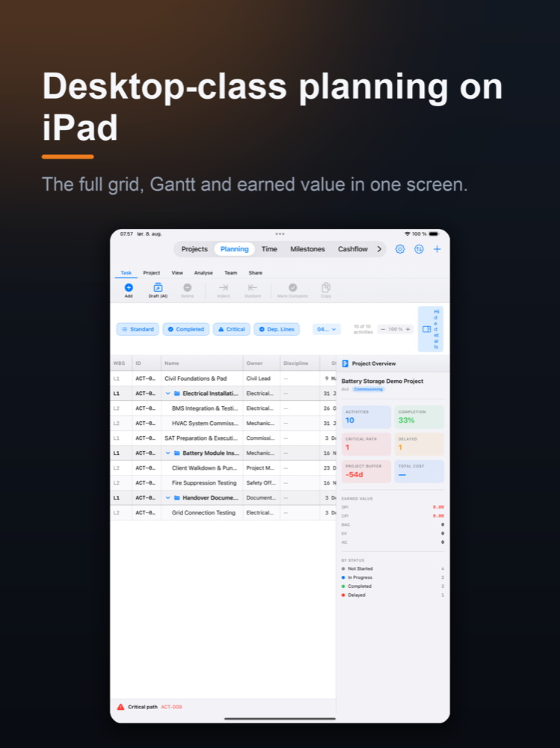Viewport: 560px width, 748px height.
Task: Sort by the Discipline column header
Action: [300, 364]
